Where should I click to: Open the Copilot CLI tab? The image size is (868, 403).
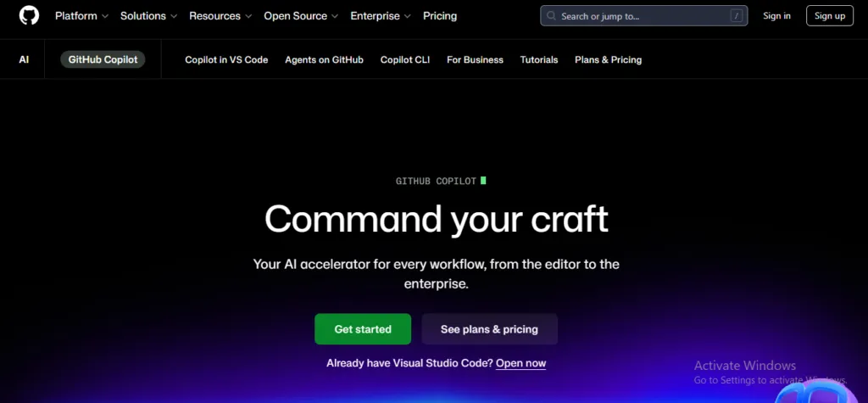coord(404,60)
